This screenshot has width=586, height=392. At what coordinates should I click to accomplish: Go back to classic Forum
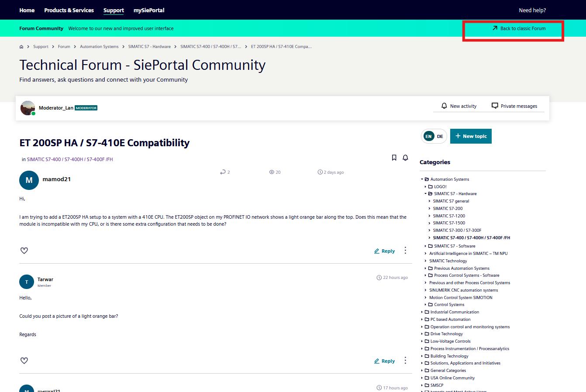519,28
